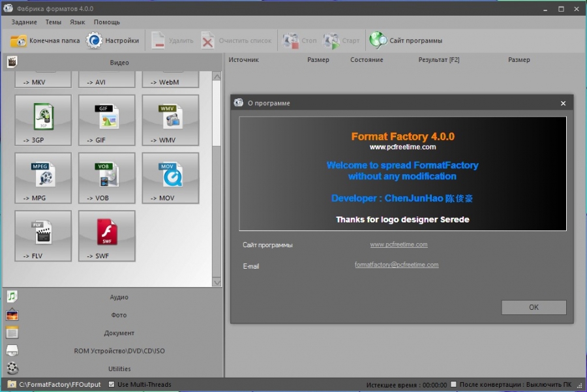The image size is (587, 392).
Task: Click the formatfactory@pcfreetime.com email link
Action: tap(397, 265)
